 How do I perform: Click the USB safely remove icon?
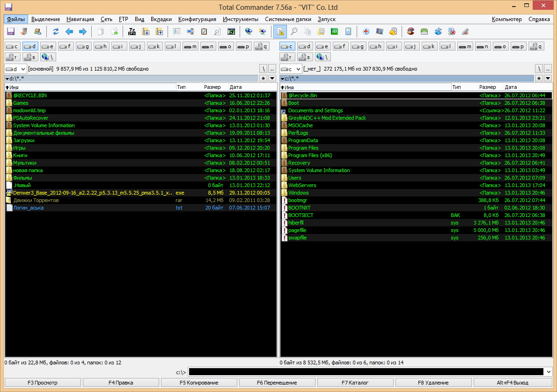(x=465, y=32)
